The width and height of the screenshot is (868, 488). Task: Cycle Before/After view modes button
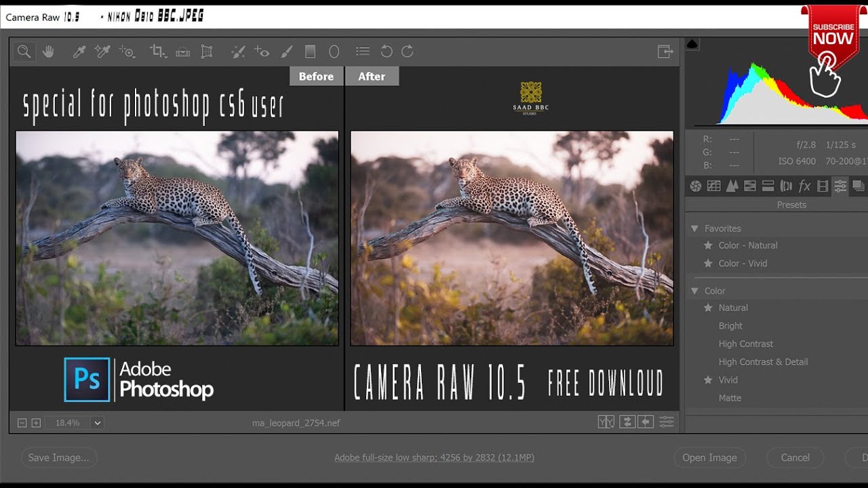point(606,422)
